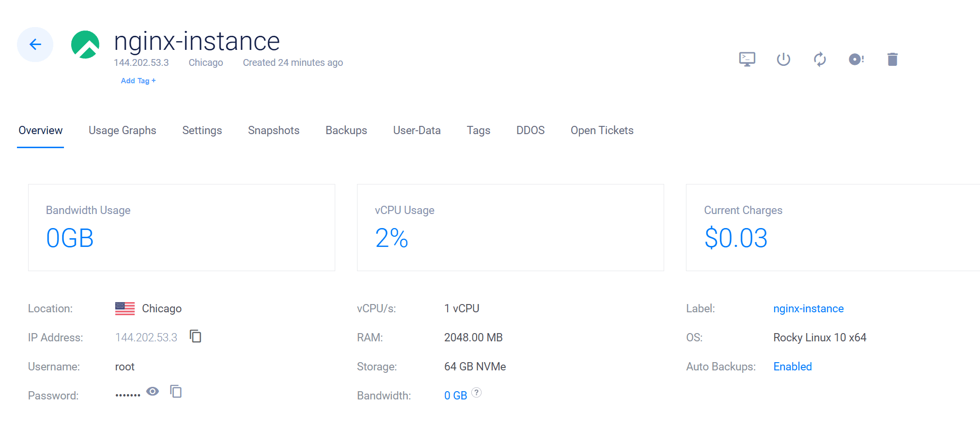Viewport: 980px width, 428px height.
Task: Click the 1 vCPU value
Action: point(462,308)
